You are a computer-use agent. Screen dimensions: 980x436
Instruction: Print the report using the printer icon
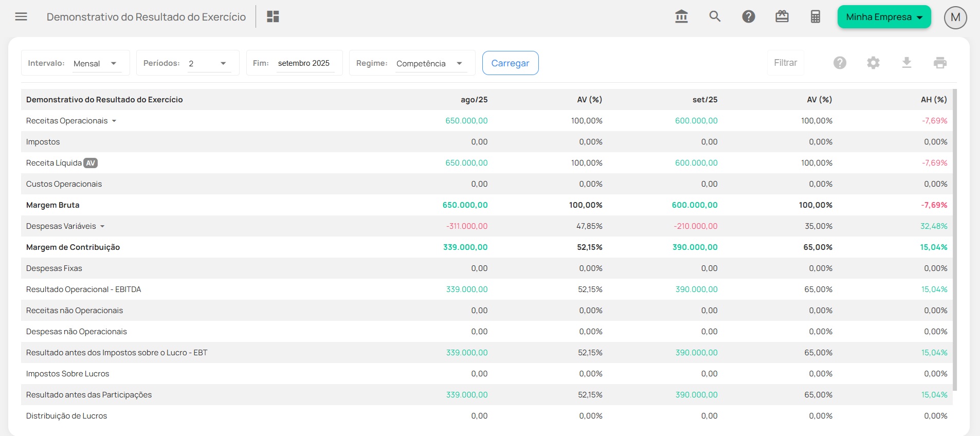click(x=940, y=63)
